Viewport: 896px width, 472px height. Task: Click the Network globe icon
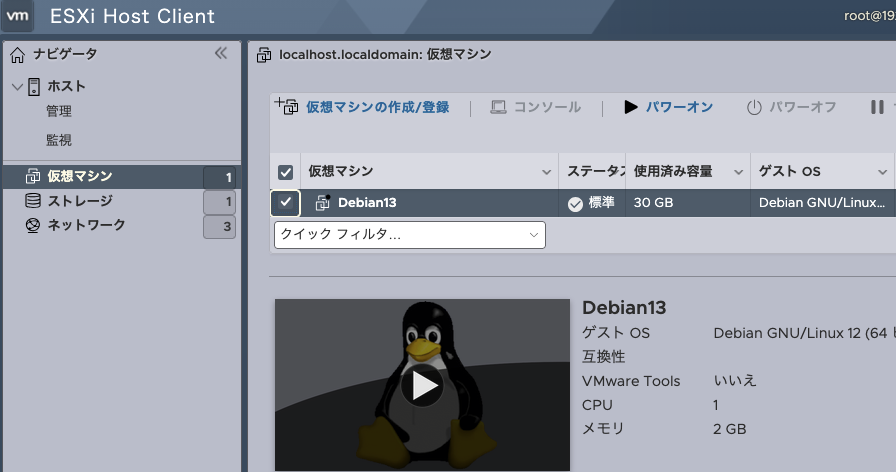pyautogui.click(x=33, y=225)
